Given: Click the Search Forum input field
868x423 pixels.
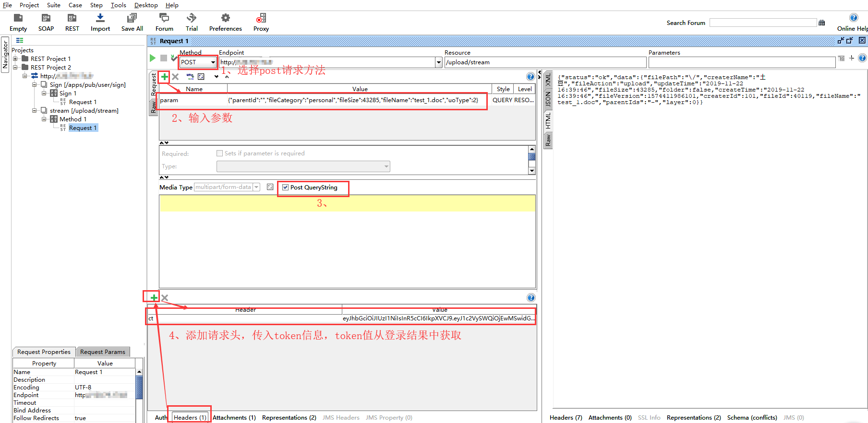Looking at the screenshot, I should point(762,23).
